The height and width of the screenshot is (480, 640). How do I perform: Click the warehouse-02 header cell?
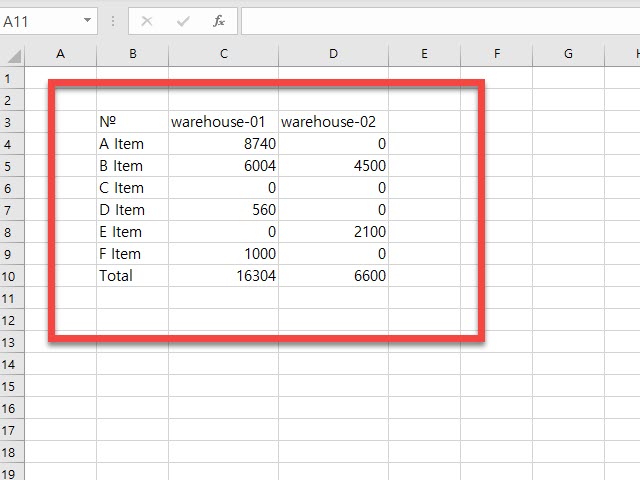(333, 122)
